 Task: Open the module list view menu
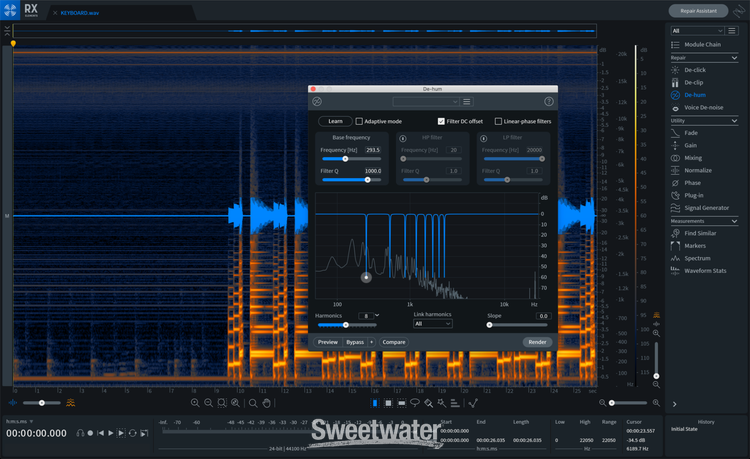[x=732, y=31]
